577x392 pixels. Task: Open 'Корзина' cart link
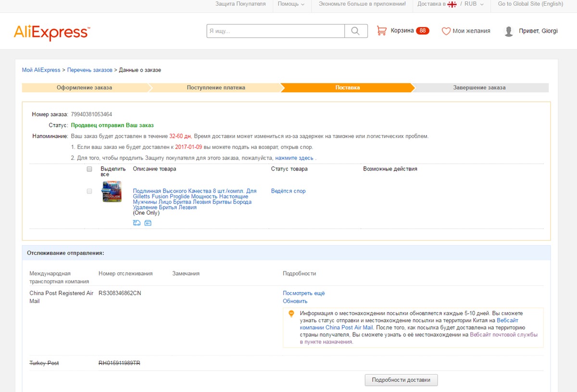(402, 31)
